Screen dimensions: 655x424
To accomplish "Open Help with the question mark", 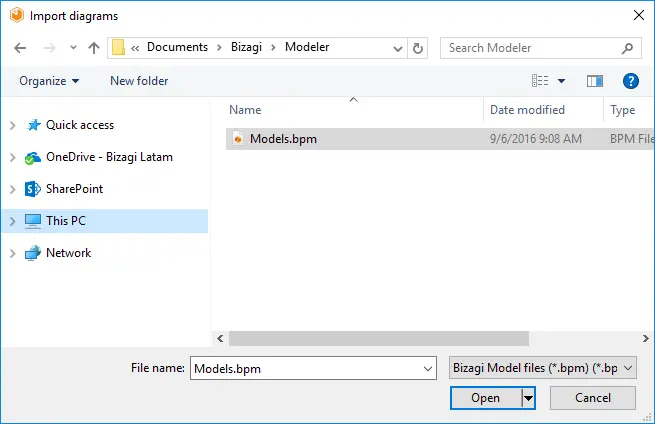I will click(x=630, y=81).
